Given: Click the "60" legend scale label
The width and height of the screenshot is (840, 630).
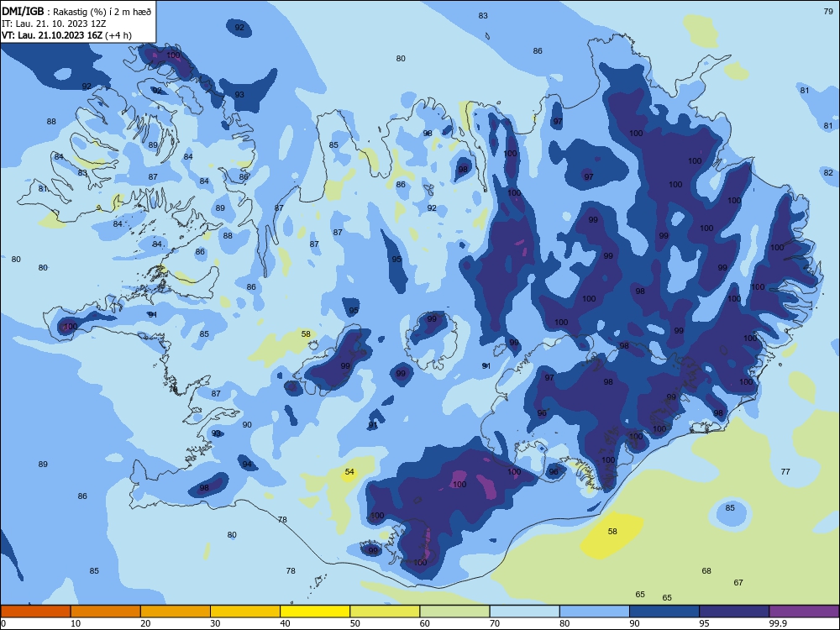Looking at the screenshot, I should click(x=425, y=623).
